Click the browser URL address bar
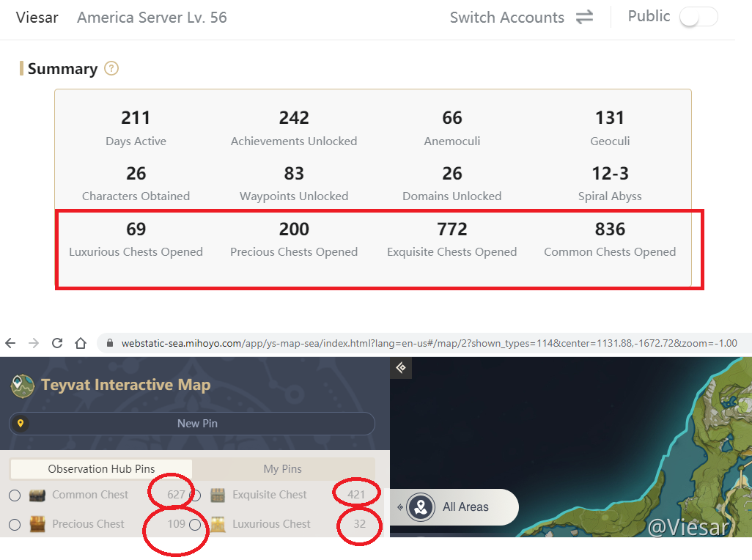The width and height of the screenshot is (752, 560). [x=425, y=343]
